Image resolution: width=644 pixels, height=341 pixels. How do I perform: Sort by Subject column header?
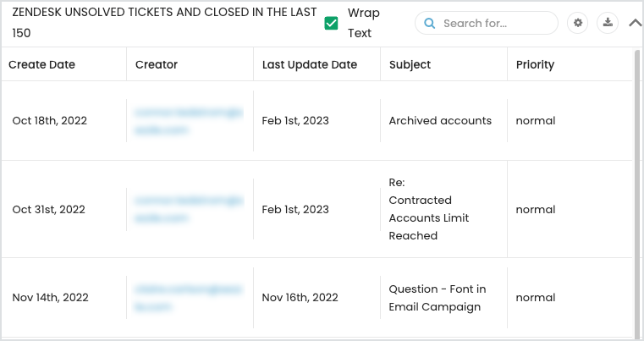[410, 64]
